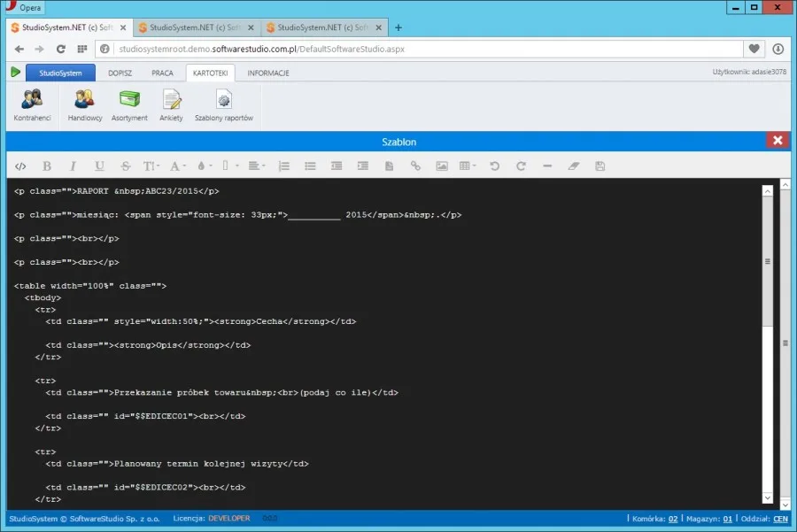Insert image icon

442,166
